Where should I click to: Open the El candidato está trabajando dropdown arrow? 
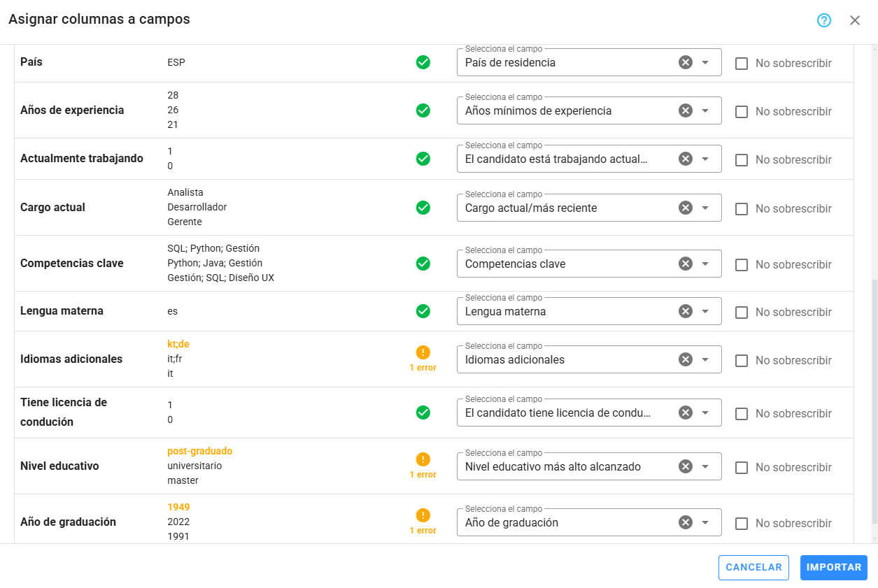[x=705, y=159]
